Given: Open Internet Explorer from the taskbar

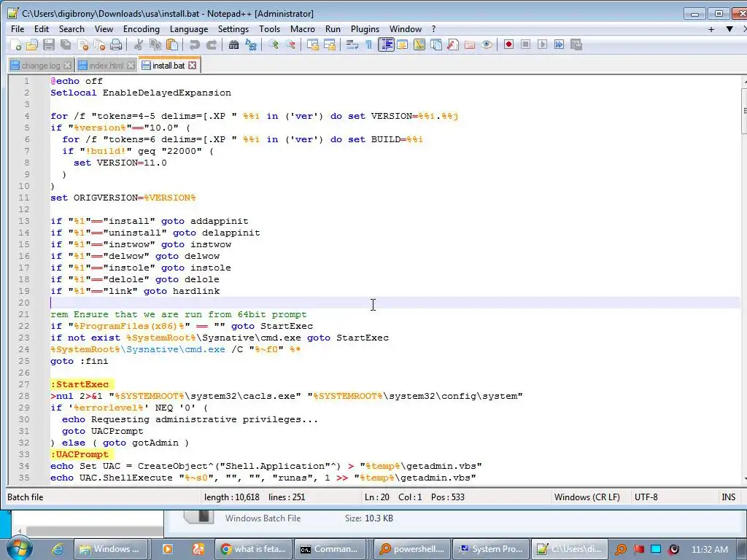Looking at the screenshot, I should (57, 549).
